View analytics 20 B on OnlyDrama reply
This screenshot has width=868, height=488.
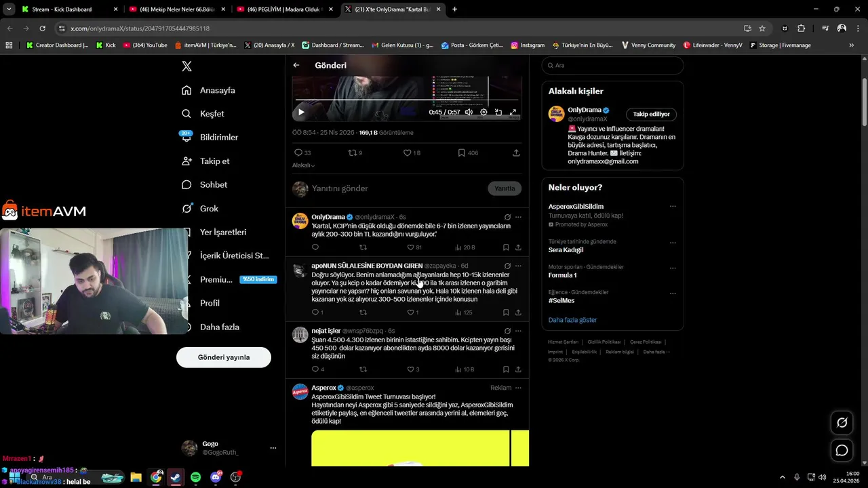[465, 247]
